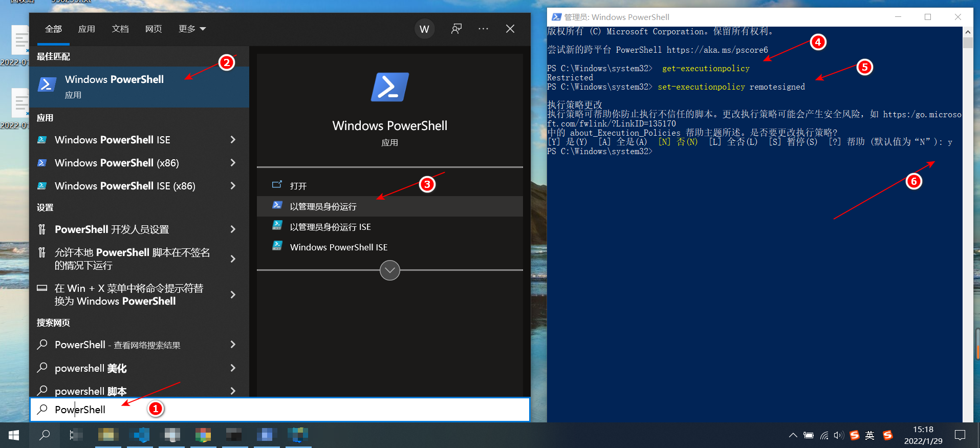This screenshot has height=448, width=980.
Task: Click the large PowerShell app icon in preview
Action: (390, 87)
